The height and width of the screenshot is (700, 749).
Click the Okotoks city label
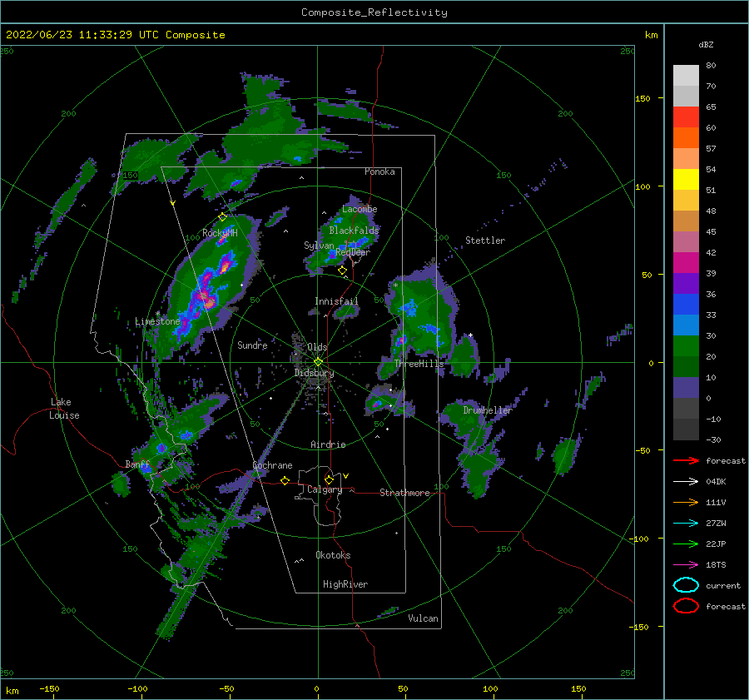coord(333,555)
